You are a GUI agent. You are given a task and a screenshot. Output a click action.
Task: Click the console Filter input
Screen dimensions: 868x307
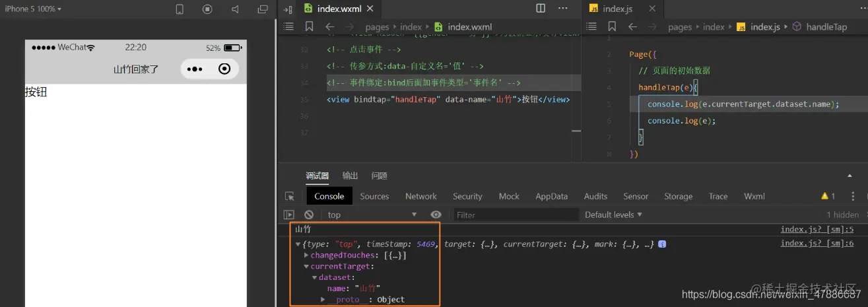tap(515, 215)
